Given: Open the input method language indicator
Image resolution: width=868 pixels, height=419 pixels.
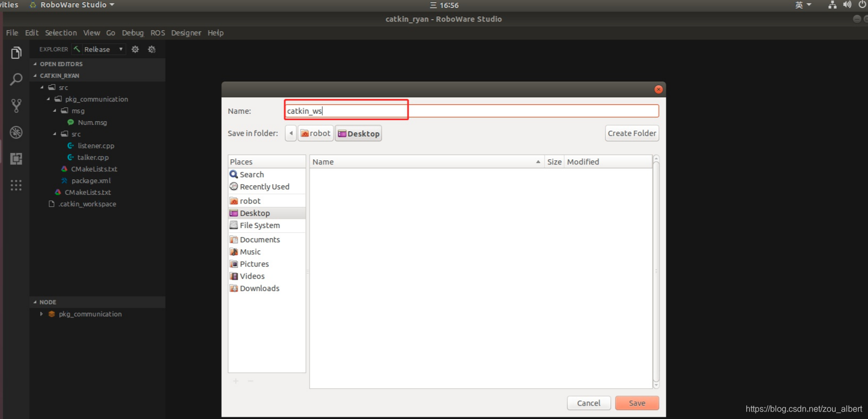Looking at the screenshot, I should click(803, 5).
